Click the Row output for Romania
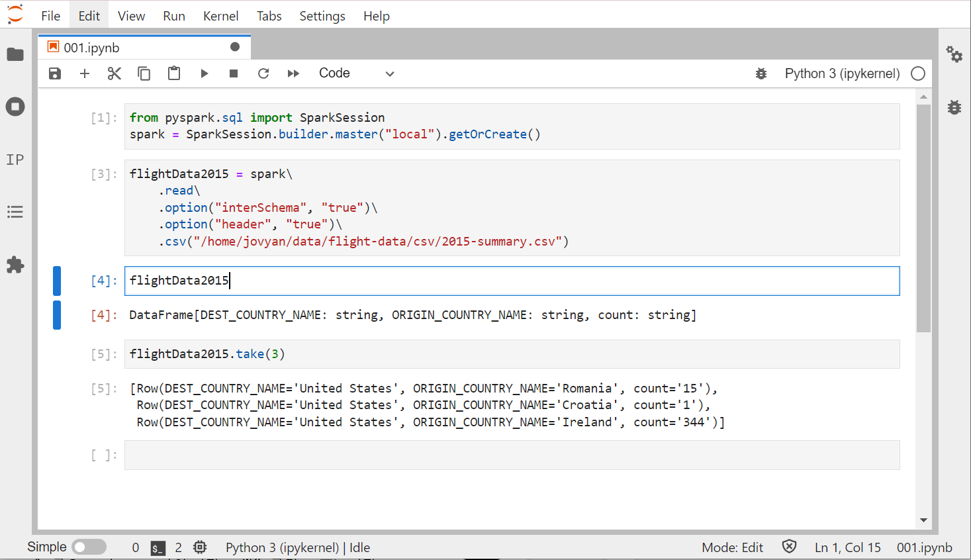 pos(424,389)
